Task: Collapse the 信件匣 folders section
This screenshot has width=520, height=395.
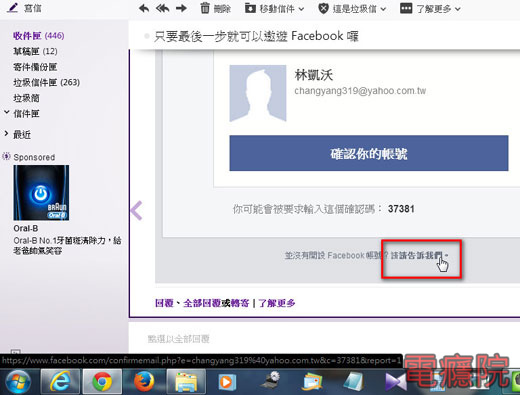Action: [6, 112]
